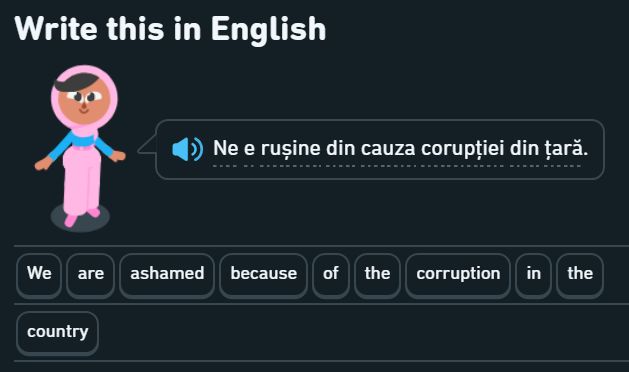Select the "corruption" word tile
The height and width of the screenshot is (372, 629).
458,275
